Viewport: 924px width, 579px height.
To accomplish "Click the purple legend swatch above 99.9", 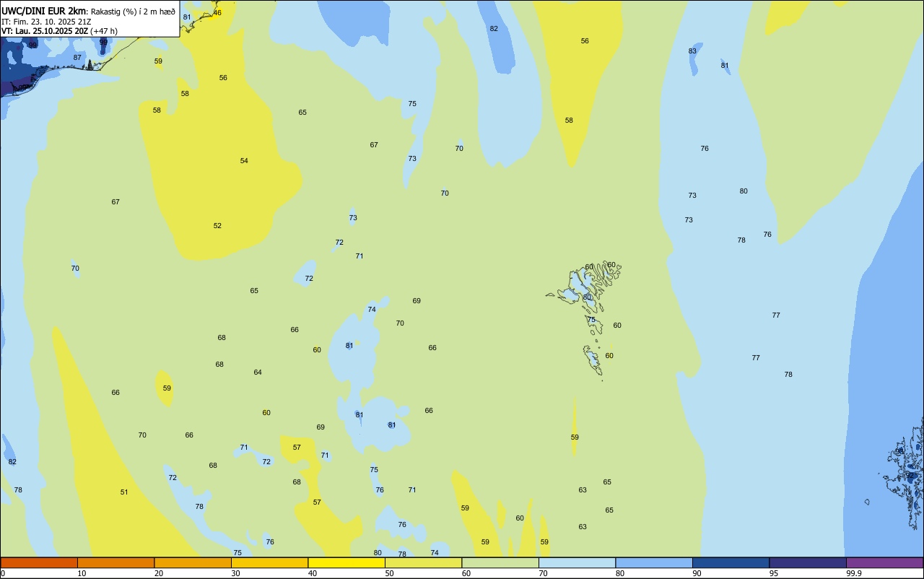I will (885, 562).
